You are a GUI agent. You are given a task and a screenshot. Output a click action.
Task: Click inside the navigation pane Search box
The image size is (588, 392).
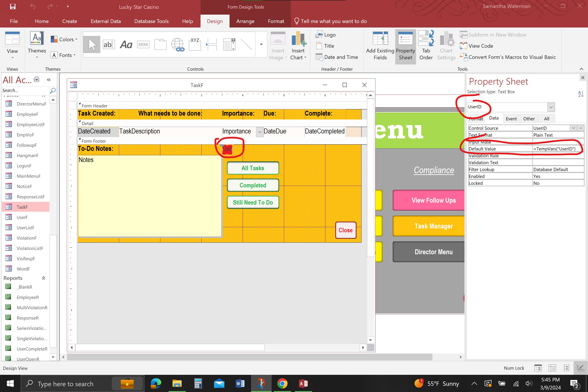[25, 90]
